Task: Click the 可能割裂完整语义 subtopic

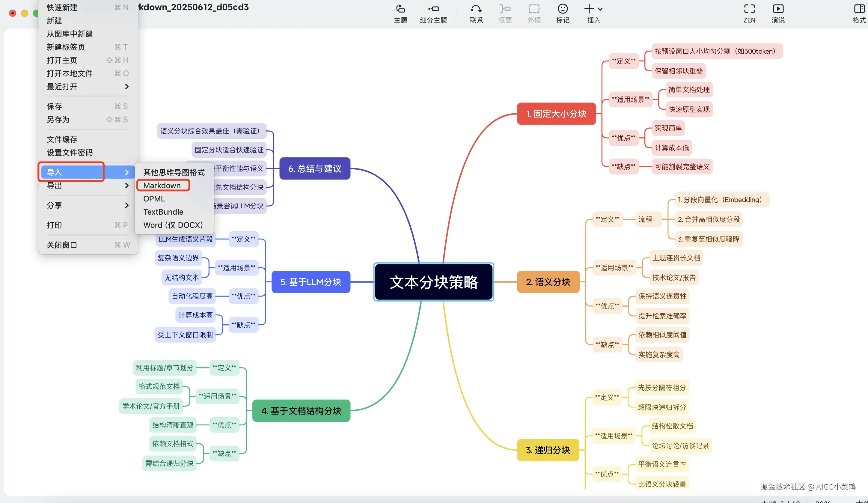Action: point(682,167)
